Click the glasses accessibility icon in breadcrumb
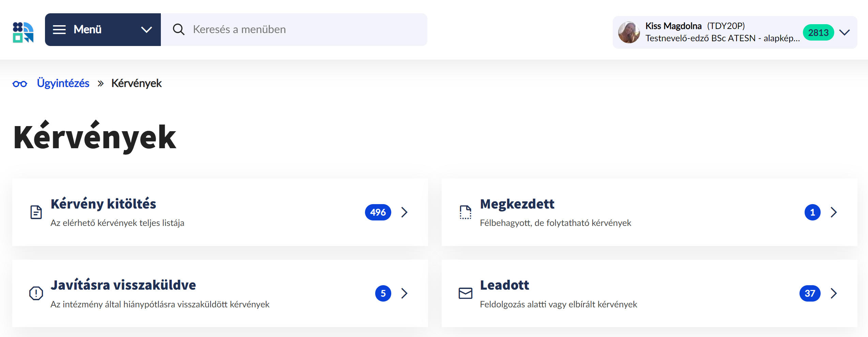This screenshot has width=868, height=337. click(x=20, y=83)
